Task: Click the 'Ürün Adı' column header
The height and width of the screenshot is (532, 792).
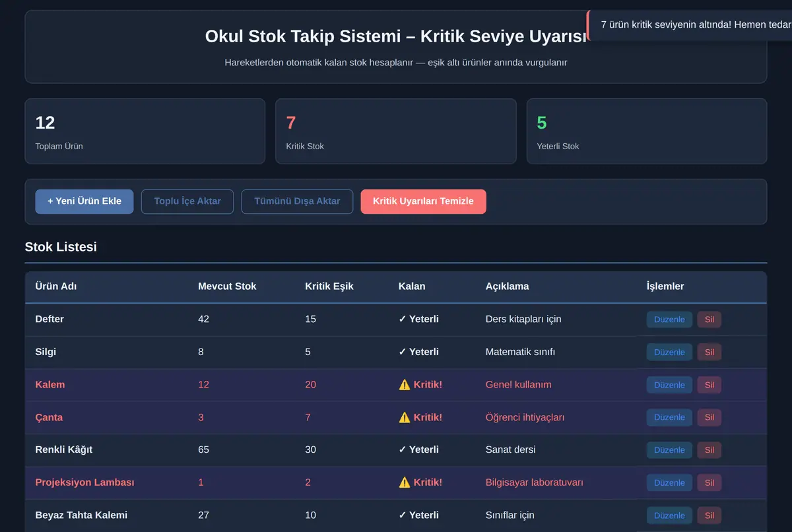Action: click(x=56, y=286)
